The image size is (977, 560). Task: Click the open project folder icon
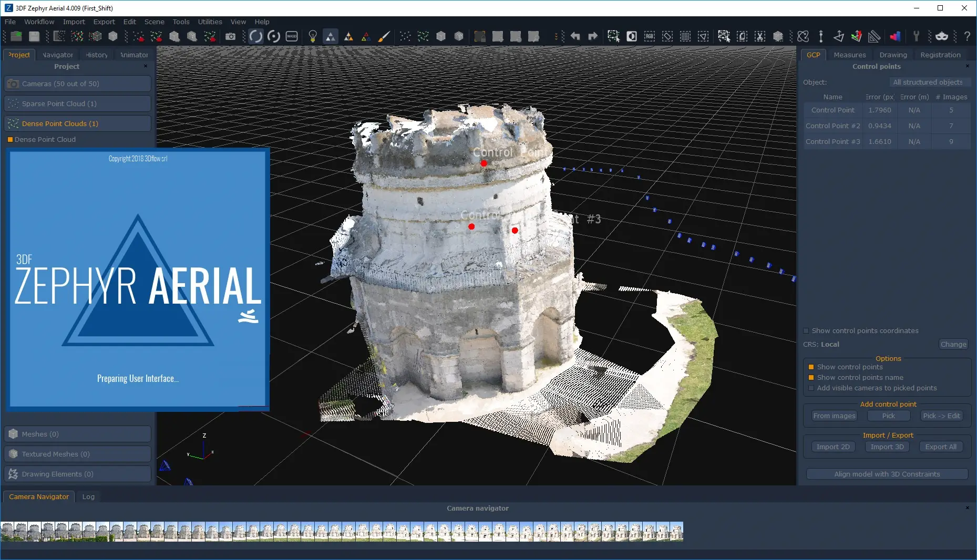[x=16, y=36]
